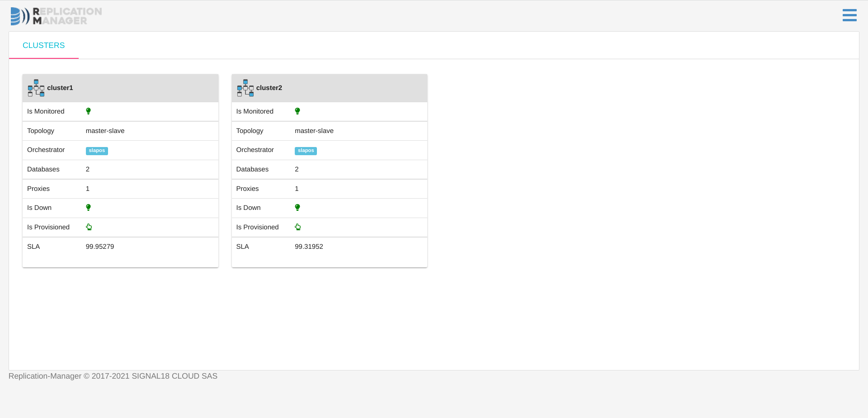Click cluster1 Is Monitored green bulb
Image resolution: width=868 pixels, height=418 pixels.
point(89,111)
